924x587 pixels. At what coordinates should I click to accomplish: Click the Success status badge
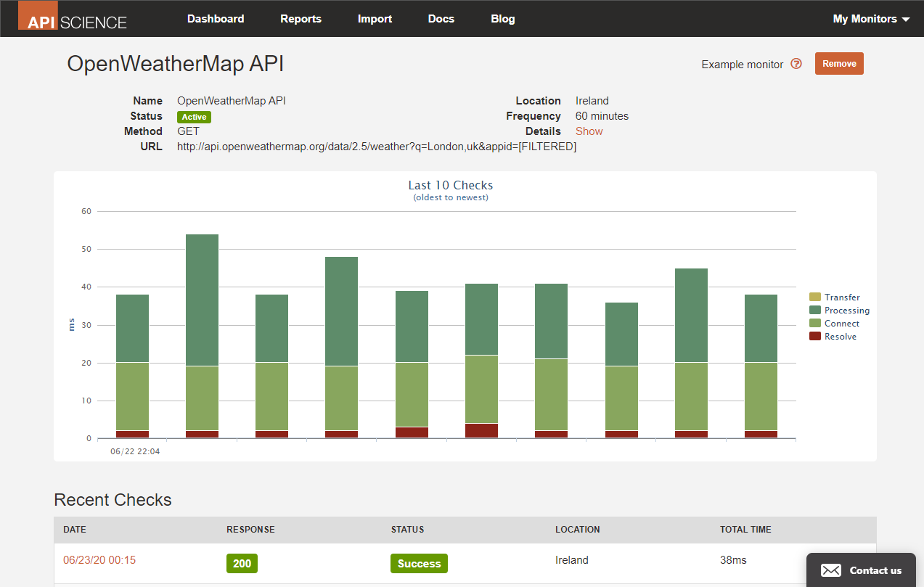(x=419, y=564)
